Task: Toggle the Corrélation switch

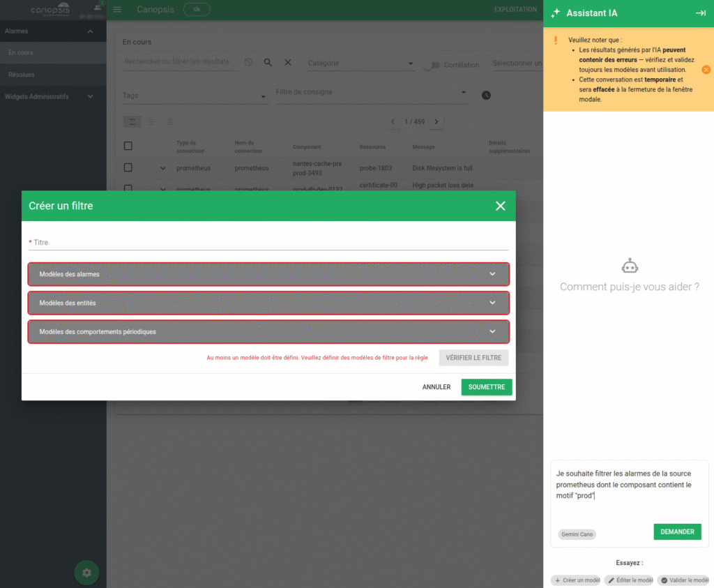Action: [432, 65]
